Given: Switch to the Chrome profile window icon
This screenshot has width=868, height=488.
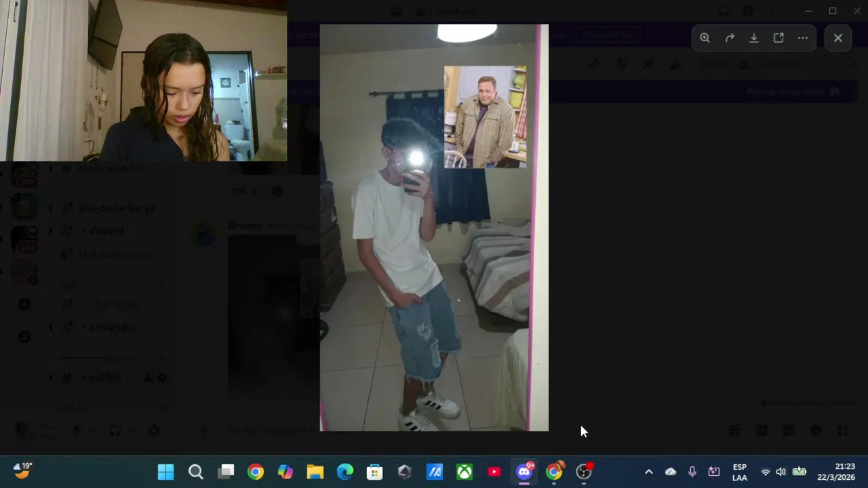Looking at the screenshot, I should [554, 472].
